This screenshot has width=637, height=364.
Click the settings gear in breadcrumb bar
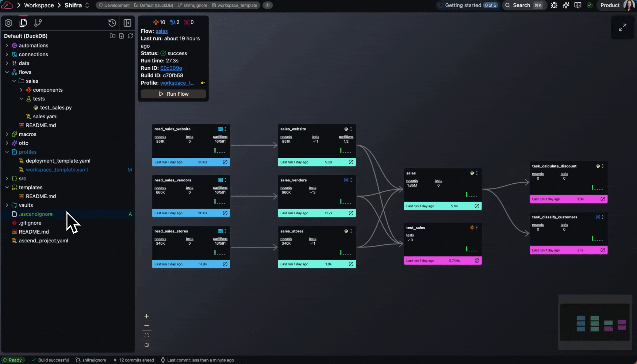pos(268,5)
